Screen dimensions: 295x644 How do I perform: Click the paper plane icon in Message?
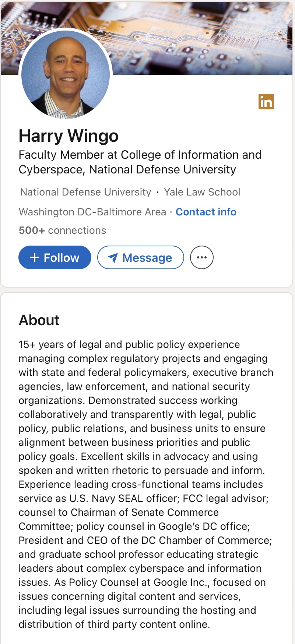coord(113,258)
